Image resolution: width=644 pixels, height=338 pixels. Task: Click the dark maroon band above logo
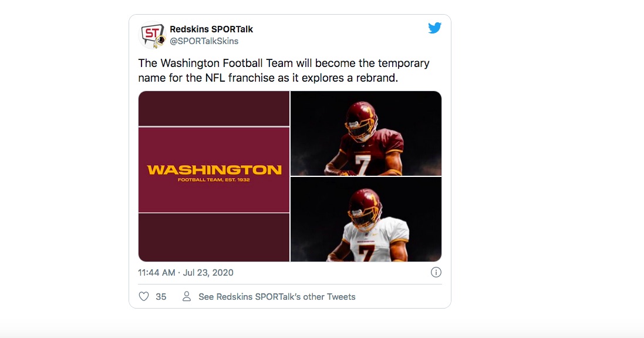214,109
